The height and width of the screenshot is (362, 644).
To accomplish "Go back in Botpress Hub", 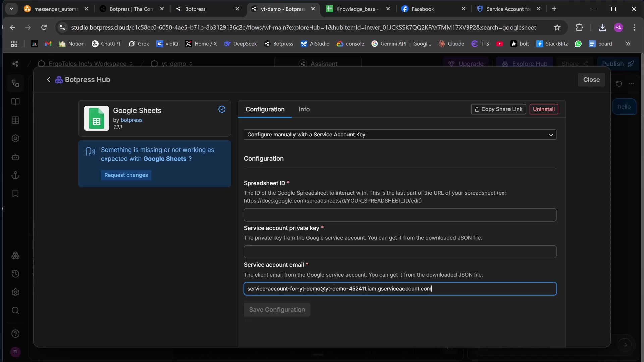I will pyautogui.click(x=49, y=80).
